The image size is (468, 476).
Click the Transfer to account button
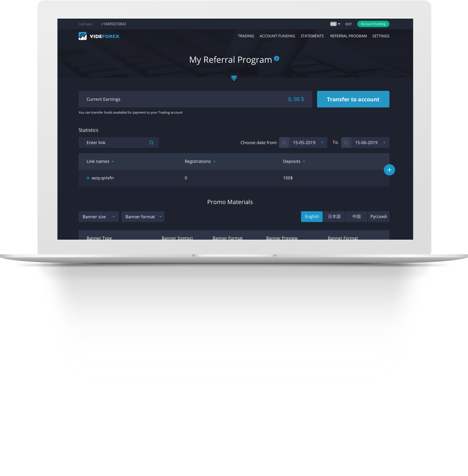pyautogui.click(x=353, y=99)
